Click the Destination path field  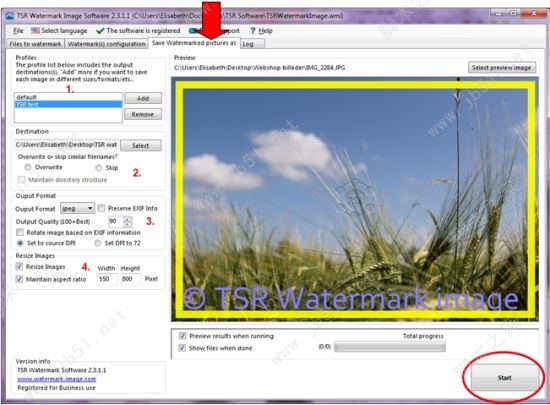(66, 145)
